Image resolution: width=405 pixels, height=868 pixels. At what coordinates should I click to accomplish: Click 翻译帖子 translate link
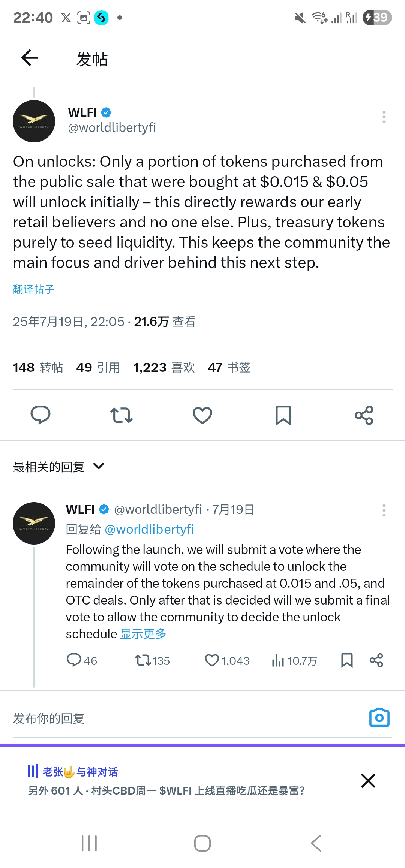point(34,289)
